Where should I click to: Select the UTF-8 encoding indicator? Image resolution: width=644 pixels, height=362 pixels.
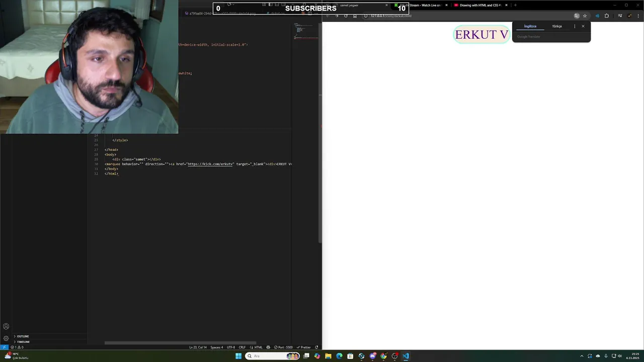coord(231,347)
